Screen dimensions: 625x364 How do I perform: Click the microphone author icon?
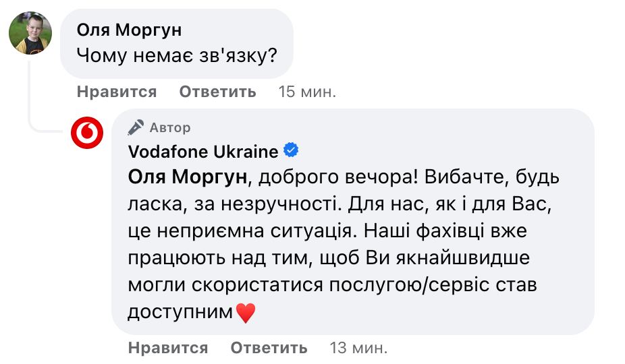(136, 127)
